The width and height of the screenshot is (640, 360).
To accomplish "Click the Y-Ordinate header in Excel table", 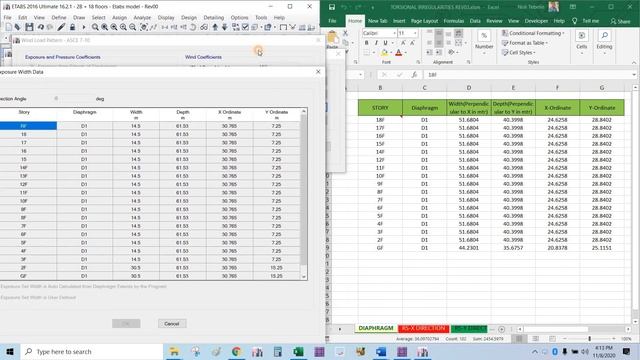I will click(602, 108).
